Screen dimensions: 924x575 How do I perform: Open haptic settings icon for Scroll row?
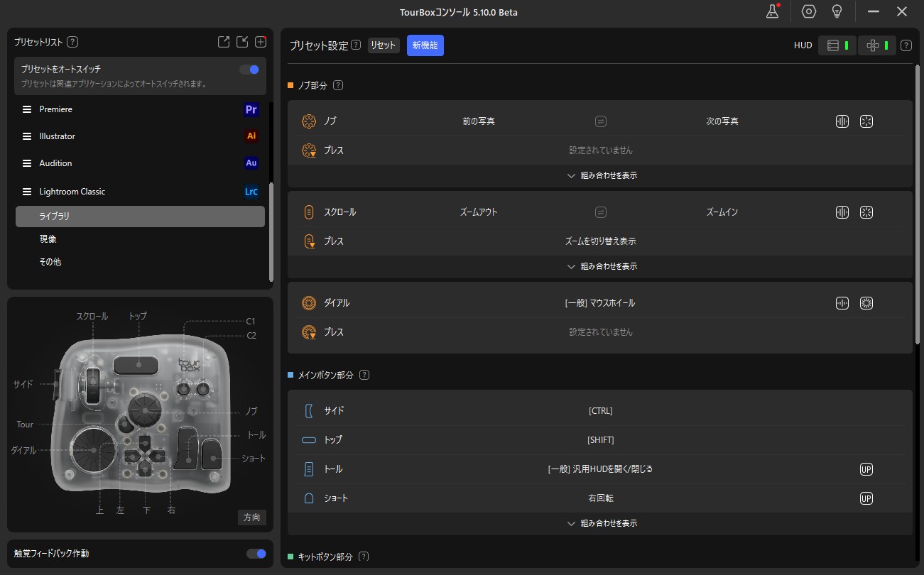click(842, 212)
